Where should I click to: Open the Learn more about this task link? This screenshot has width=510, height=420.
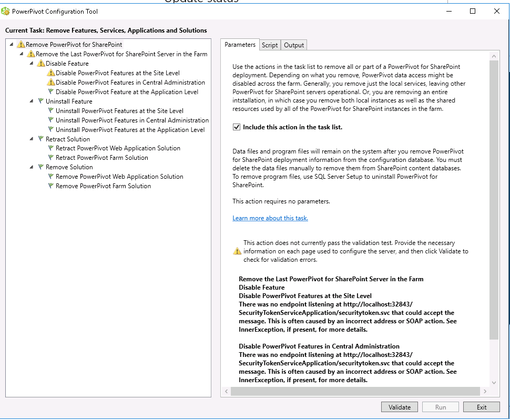[270, 218]
